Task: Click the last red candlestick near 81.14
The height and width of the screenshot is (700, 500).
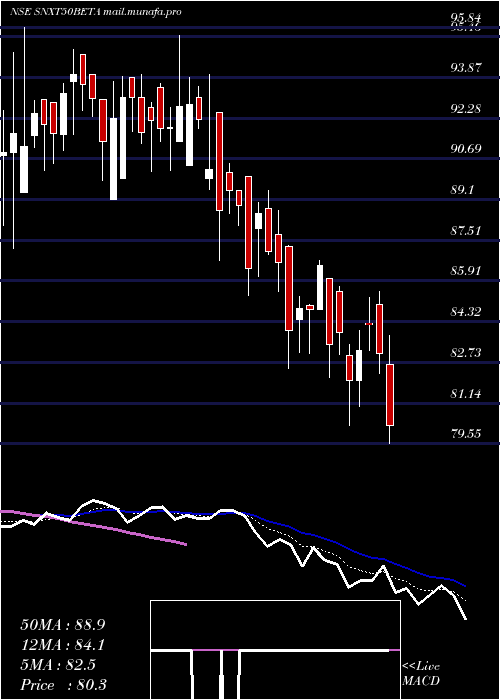Action: coord(390,395)
